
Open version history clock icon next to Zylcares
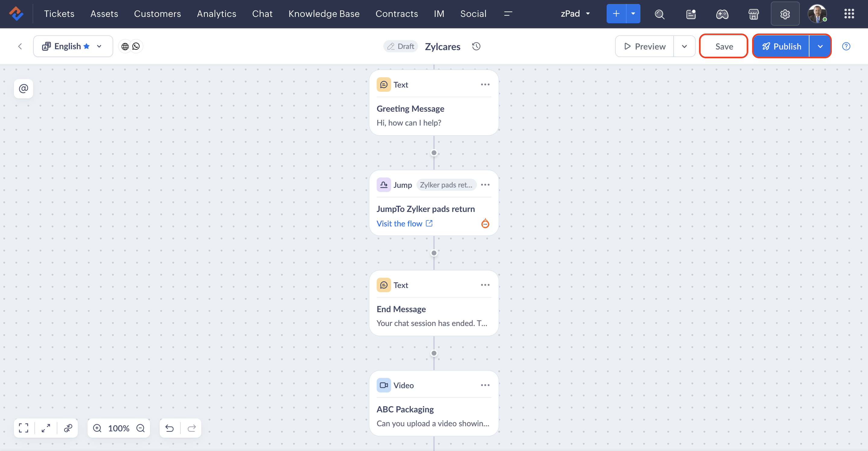click(476, 46)
